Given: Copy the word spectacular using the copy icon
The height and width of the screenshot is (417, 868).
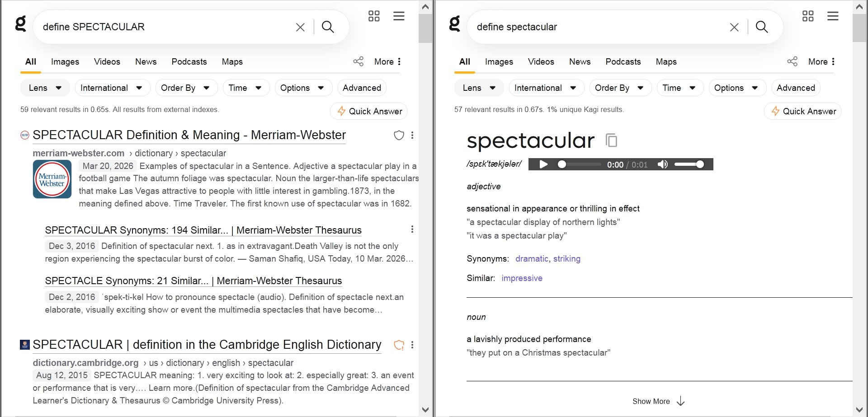Looking at the screenshot, I should pos(612,141).
